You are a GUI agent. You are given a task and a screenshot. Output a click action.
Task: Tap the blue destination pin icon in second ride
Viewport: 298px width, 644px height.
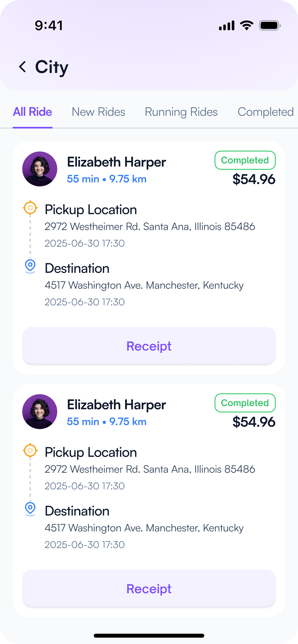[x=30, y=509]
